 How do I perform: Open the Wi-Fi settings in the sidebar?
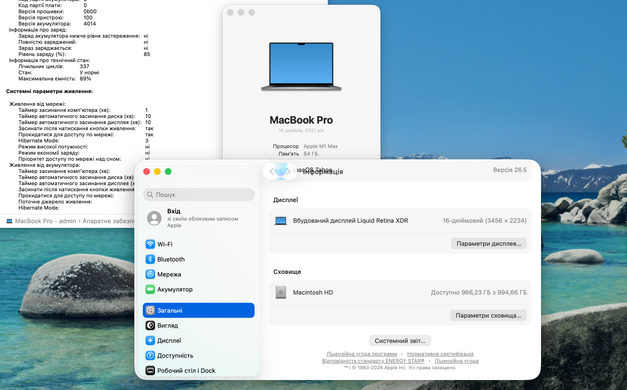(x=198, y=244)
